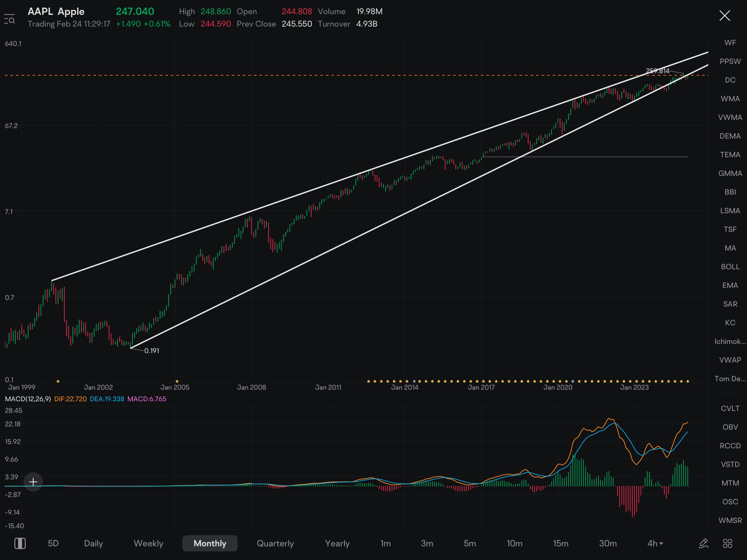Switch to the Yearly timeframe
This screenshot has width=747, height=560.
click(337, 543)
